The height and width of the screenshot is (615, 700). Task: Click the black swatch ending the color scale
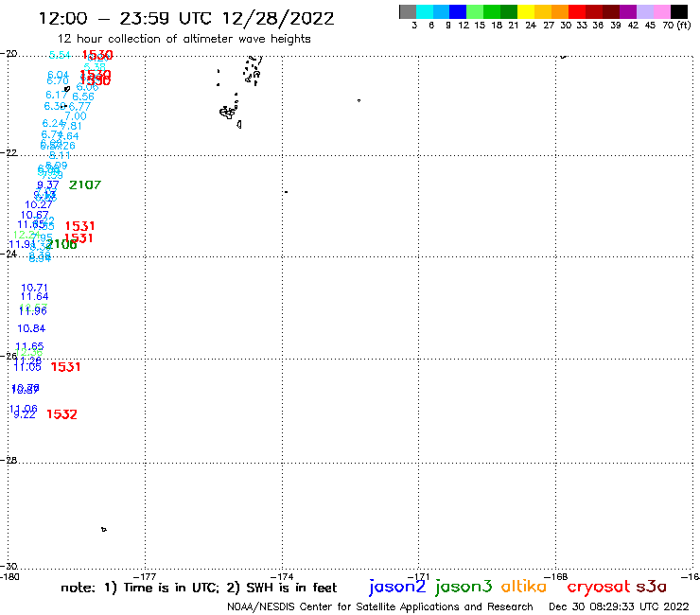(678, 11)
